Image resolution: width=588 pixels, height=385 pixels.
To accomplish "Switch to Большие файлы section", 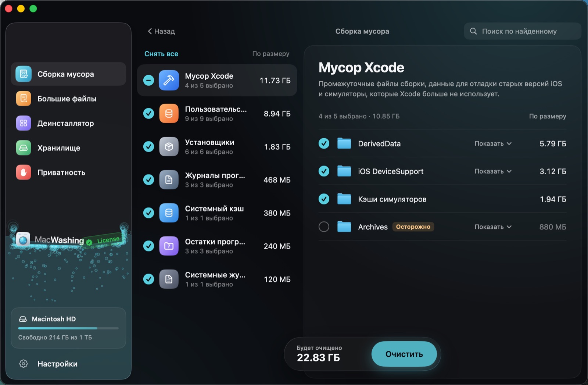I will pos(68,99).
